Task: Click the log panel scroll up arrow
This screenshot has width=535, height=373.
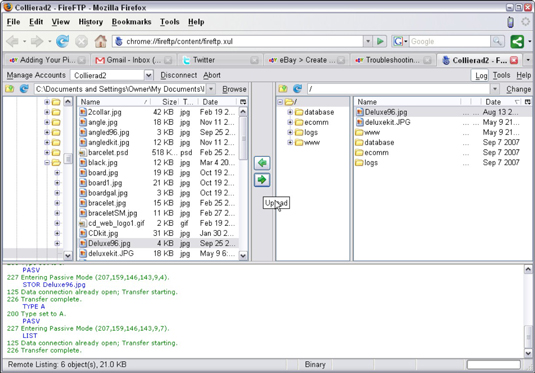Action: [528, 269]
